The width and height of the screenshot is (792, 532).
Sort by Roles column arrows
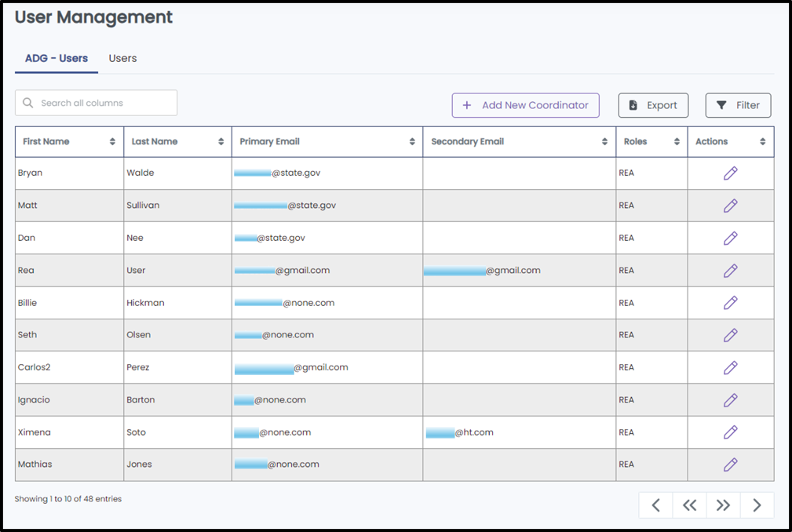[677, 142]
